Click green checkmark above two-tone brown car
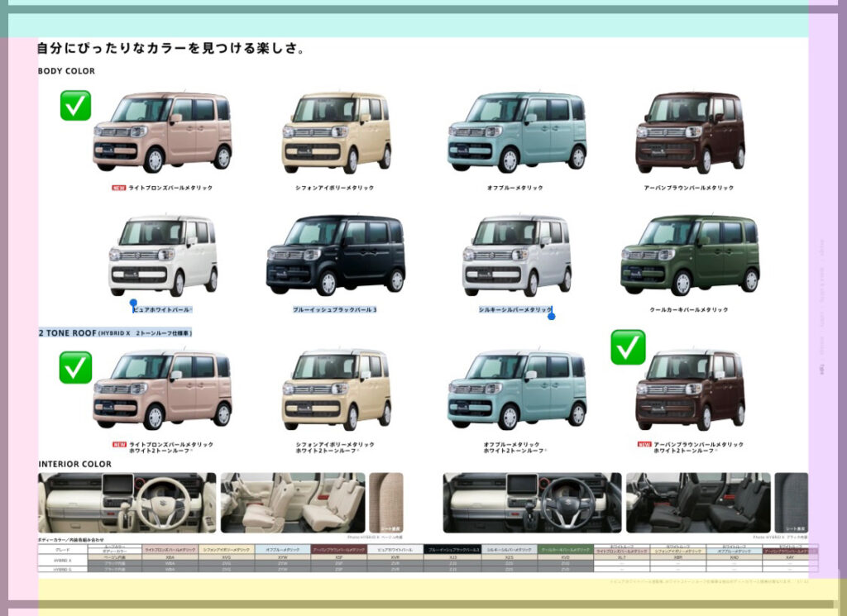This screenshot has height=616, width=847. point(629,347)
